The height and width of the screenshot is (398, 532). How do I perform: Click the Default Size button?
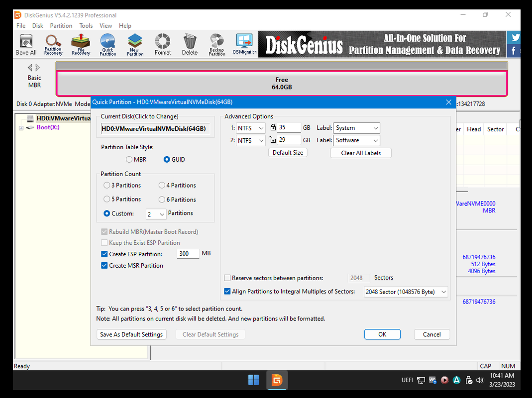(x=288, y=153)
